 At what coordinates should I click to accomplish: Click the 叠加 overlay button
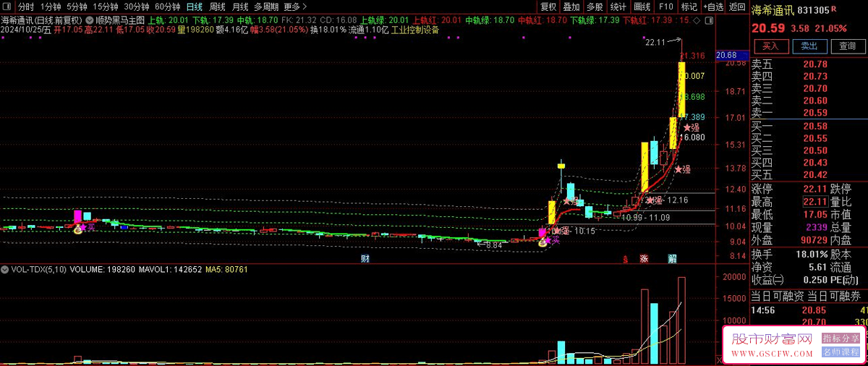pyautogui.click(x=571, y=7)
